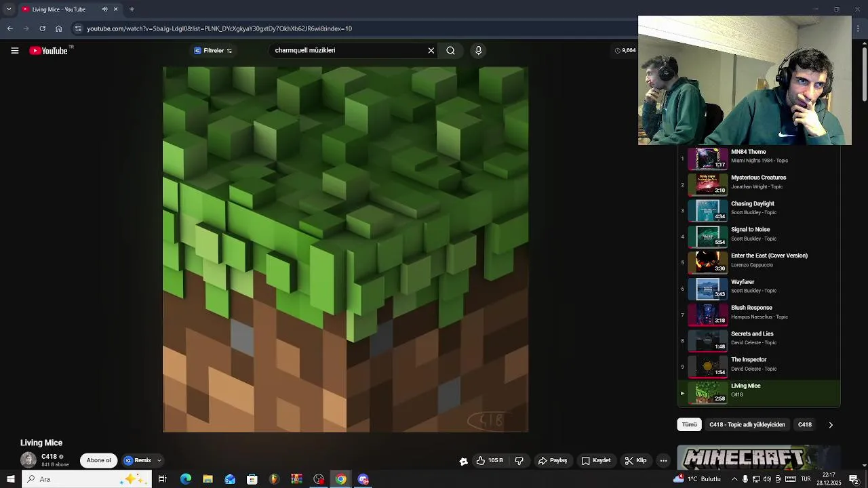Open the notification center icon

(x=854, y=479)
